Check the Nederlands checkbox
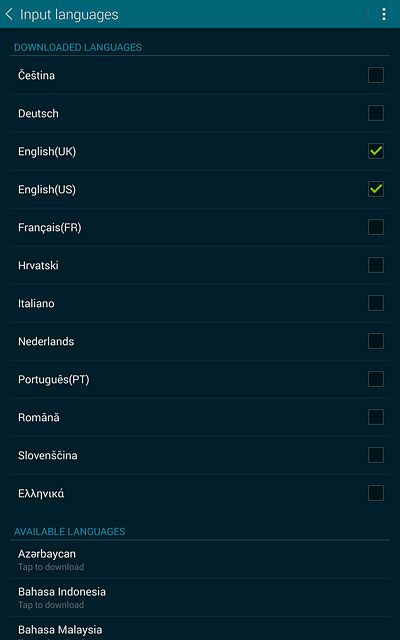 coord(376,341)
